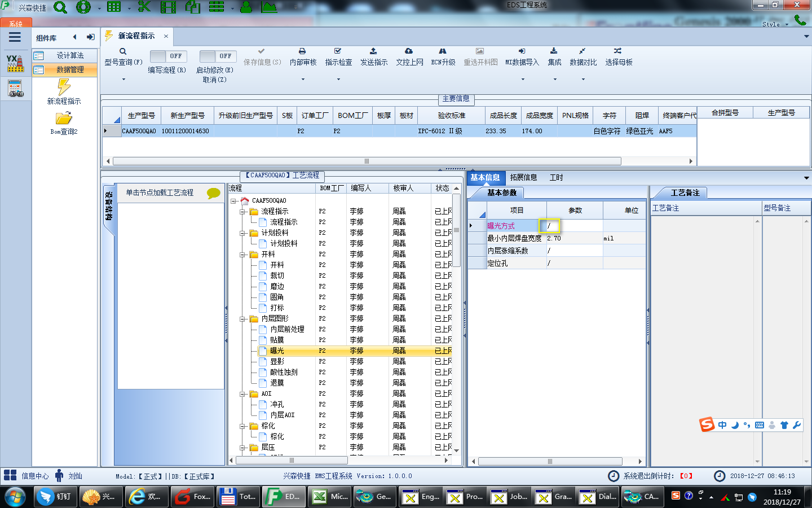Select 裁切 process tree item
This screenshot has width=812, height=508.
277,275
